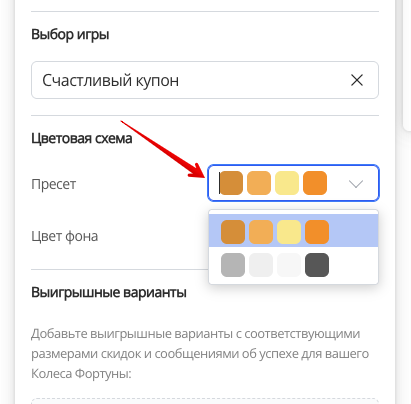Expand the Пресет chevron arrow

356,183
